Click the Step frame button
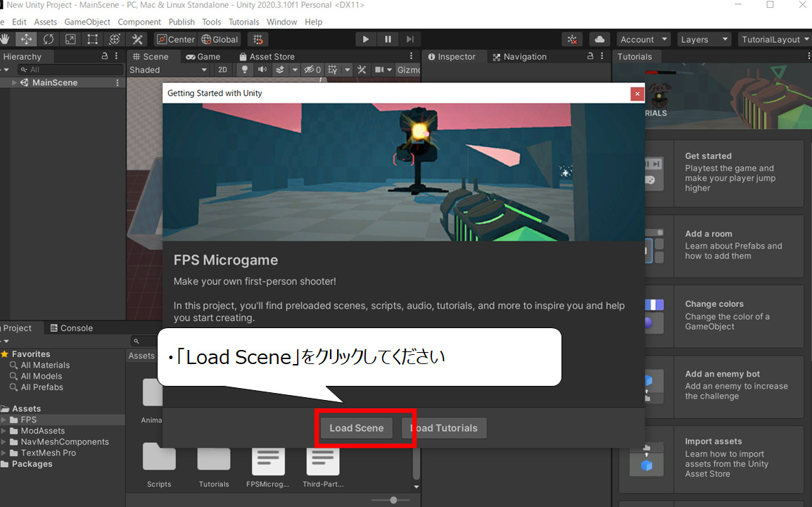812x507 pixels. coord(410,39)
